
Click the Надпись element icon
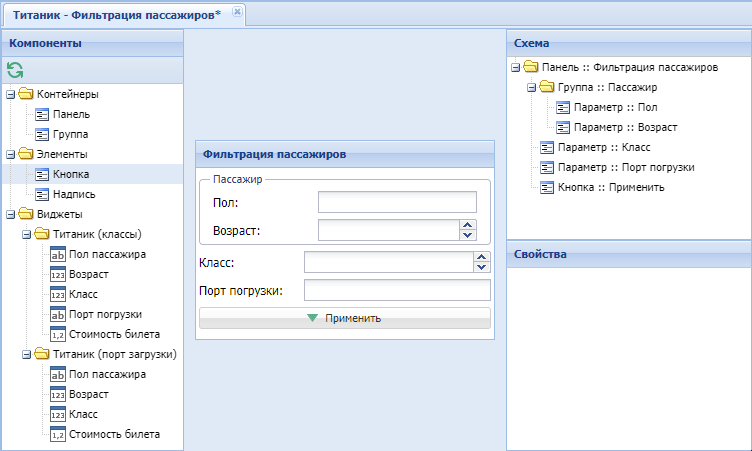42,194
